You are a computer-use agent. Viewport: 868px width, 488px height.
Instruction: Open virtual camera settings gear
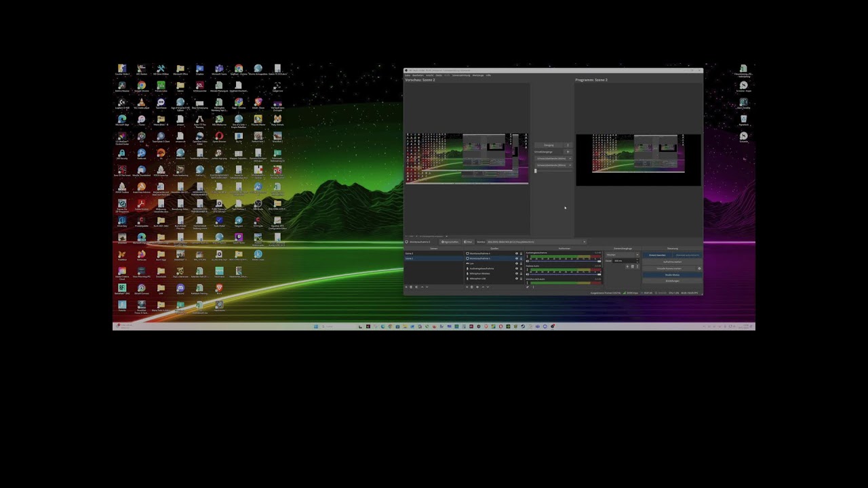[699, 268]
